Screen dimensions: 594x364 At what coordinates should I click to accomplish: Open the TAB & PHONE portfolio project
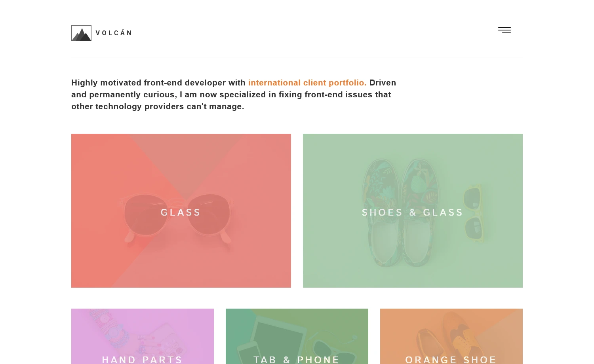297,336
